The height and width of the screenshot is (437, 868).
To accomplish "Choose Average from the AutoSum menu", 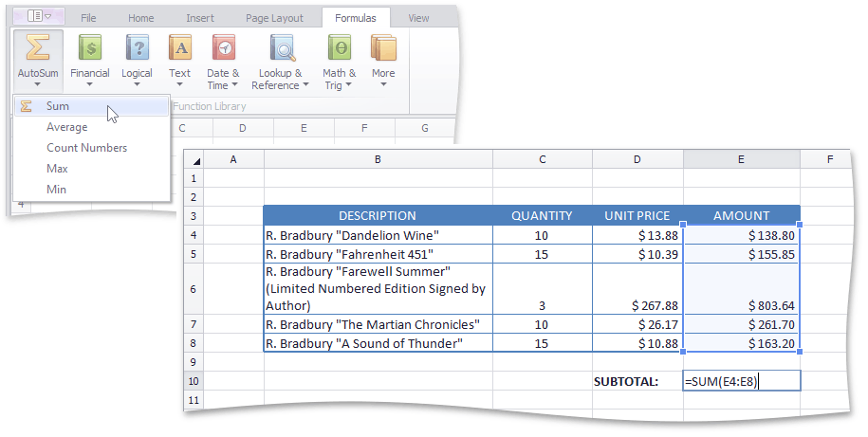I will click(x=91, y=127).
